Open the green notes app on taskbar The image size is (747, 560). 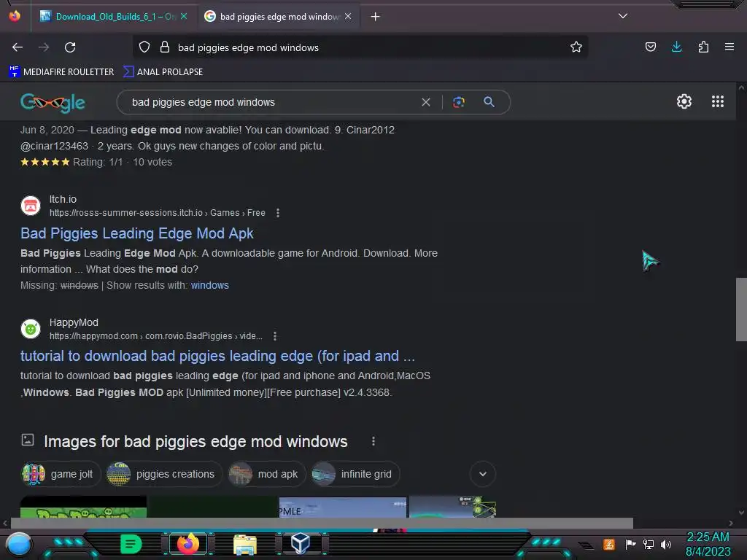click(x=131, y=544)
